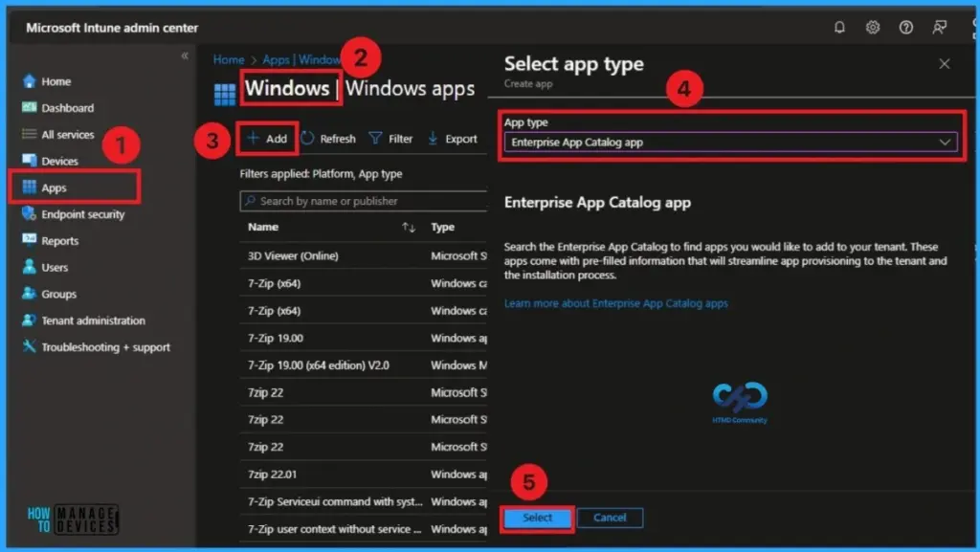The image size is (980, 552).
Task: Navigate to Home via breadcrumb
Action: [229, 59]
